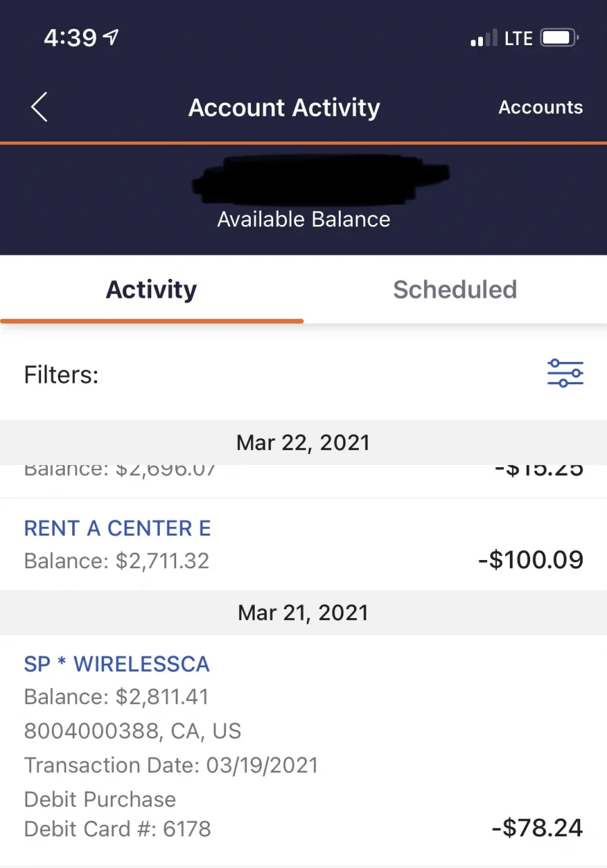
Task: Tap the LTE signal indicator
Action: click(x=519, y=38)
